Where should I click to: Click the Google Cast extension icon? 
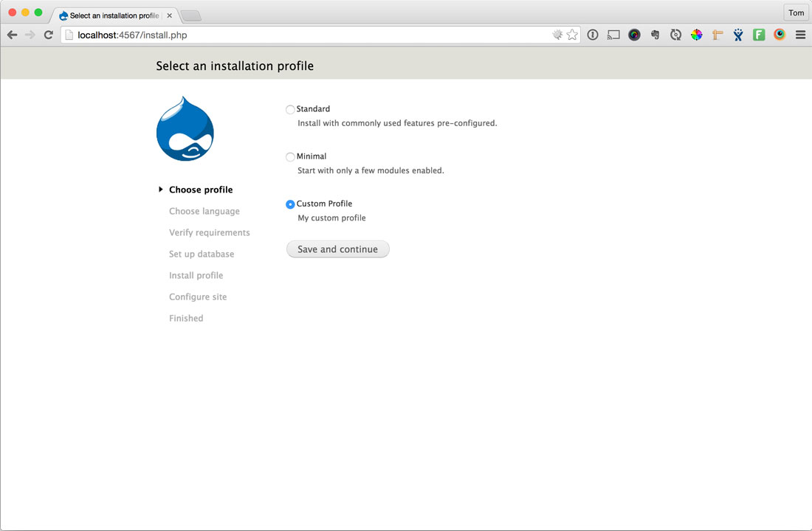(x=613, y=35)
